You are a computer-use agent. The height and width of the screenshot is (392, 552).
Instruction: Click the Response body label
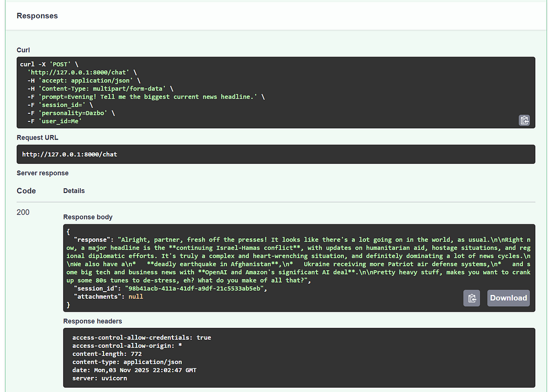click(x=88, y=217)
